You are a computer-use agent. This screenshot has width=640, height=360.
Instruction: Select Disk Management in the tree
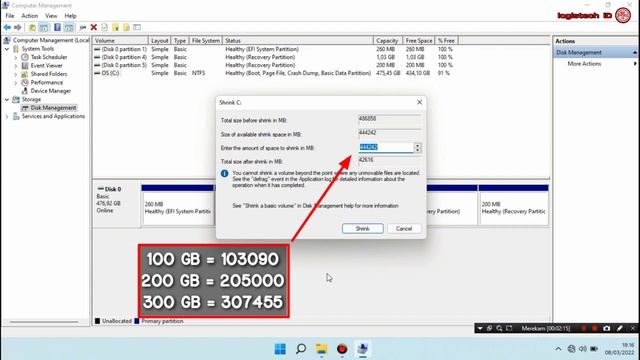click(53, 108)
